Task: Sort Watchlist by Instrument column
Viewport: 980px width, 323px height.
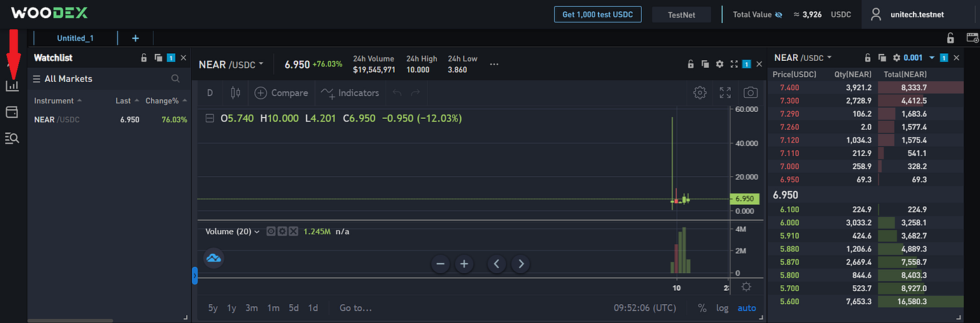Action: click(x=58, y=101)
